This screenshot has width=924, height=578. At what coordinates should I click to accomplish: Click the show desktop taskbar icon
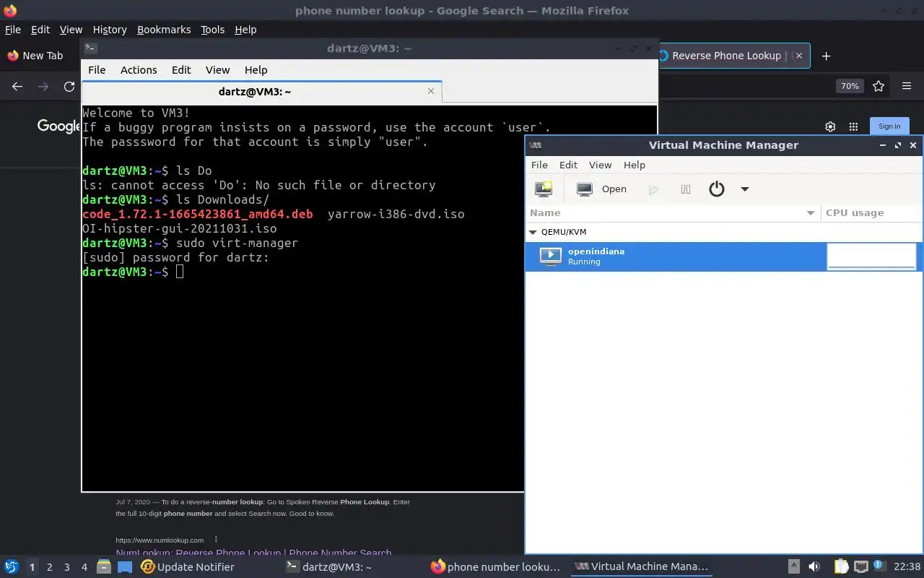pos(125,567)
